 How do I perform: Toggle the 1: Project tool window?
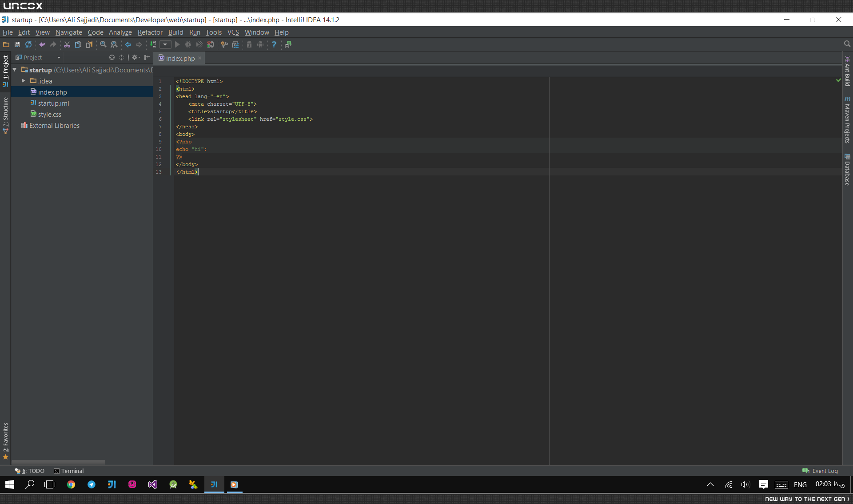click(x=5, y=71)
